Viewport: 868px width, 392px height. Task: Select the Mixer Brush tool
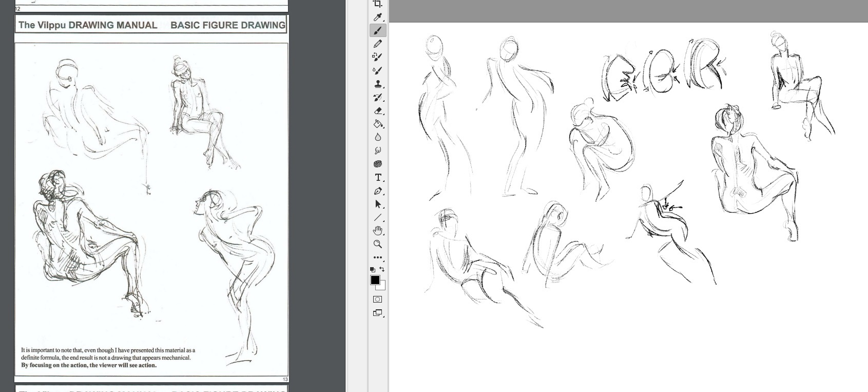pyautogui.click(x=377, y=70)
